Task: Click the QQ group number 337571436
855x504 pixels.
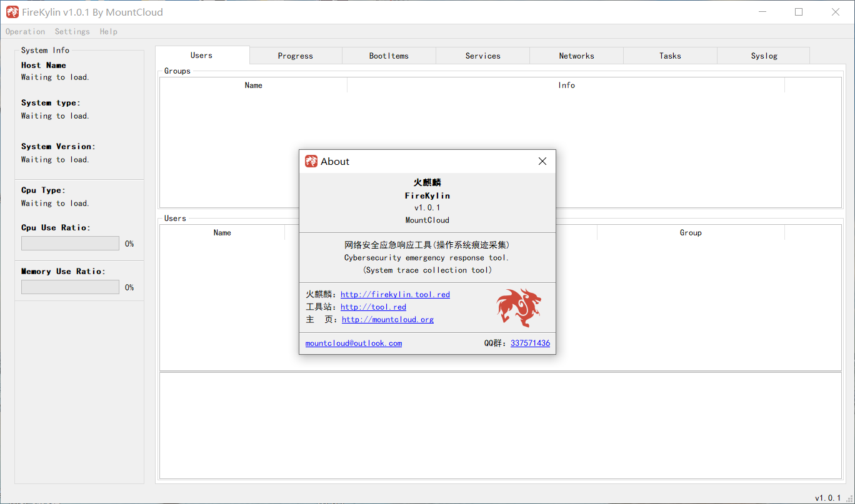Action: click(x=530, y=343)
